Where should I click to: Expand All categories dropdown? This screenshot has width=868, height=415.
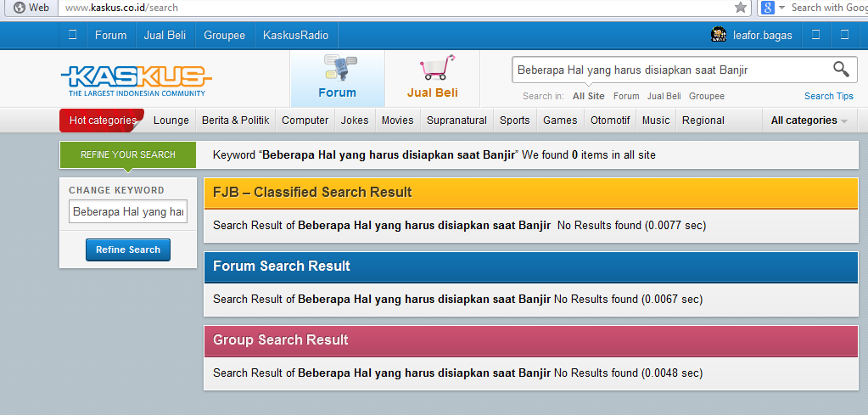pyautogui.click(x=809, y=120)
